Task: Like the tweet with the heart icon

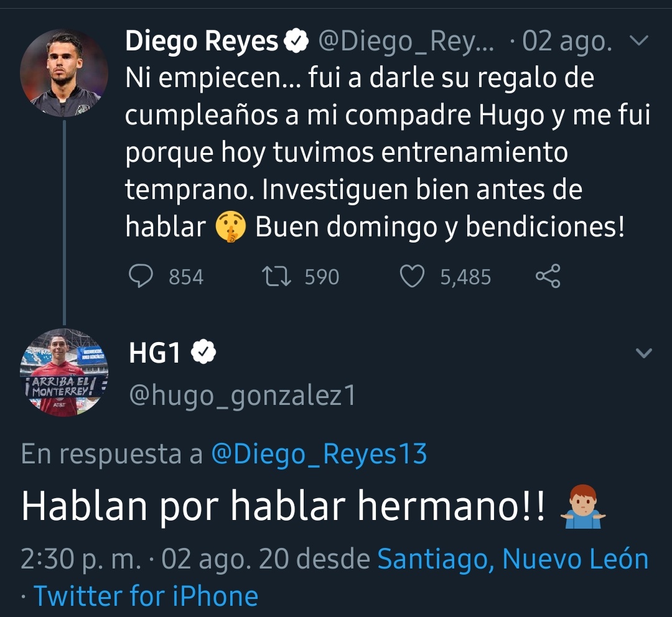Action: 411,277
